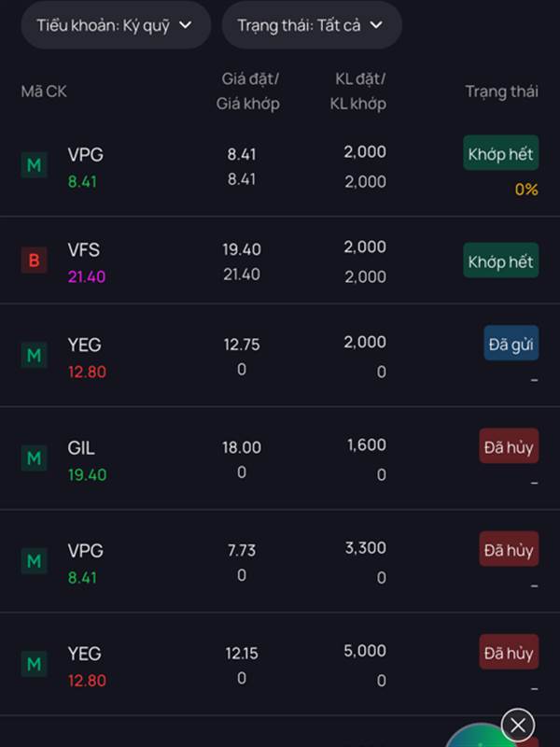Click the Đã hủy status on GIL order
Image resolution: width=560 pixels, height=747 pixels.
[x=509, y=446]
